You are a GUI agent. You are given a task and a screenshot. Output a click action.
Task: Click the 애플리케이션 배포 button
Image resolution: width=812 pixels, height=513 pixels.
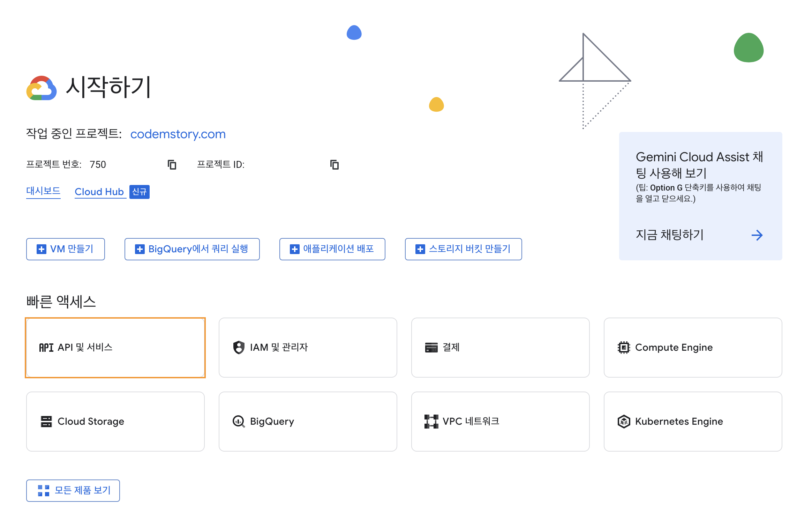tap(332, 249)
